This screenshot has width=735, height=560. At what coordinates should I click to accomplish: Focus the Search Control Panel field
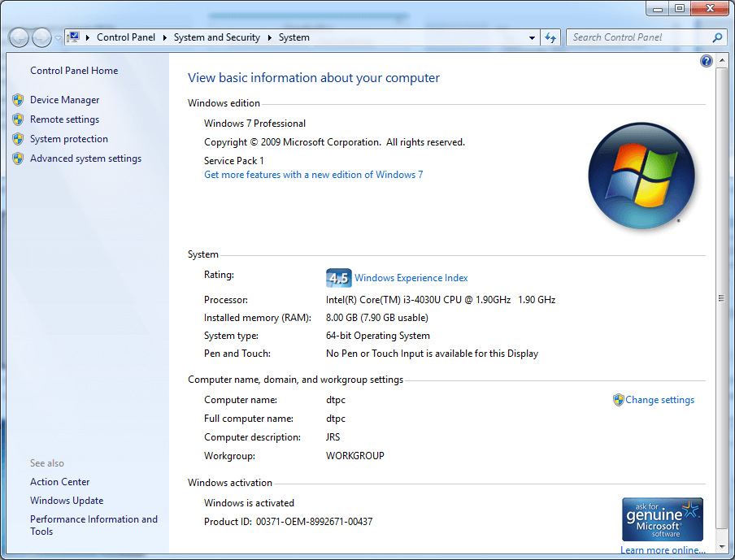[639, 37]
